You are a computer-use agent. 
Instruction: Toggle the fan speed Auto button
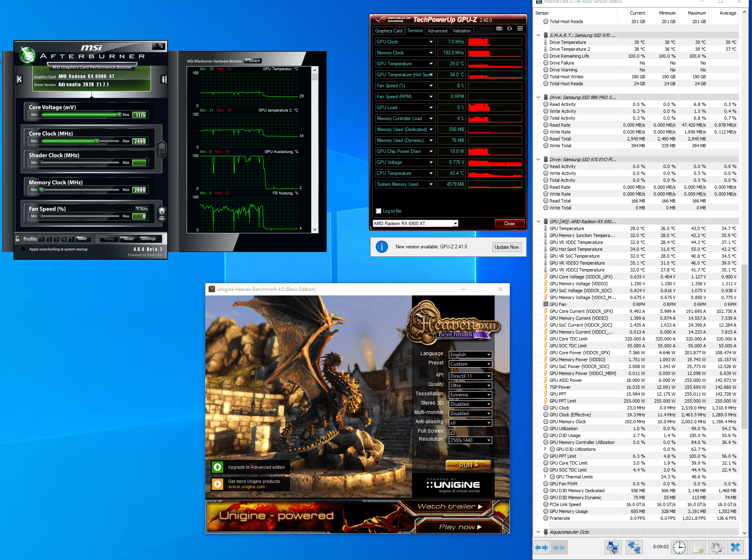[142, 209]
